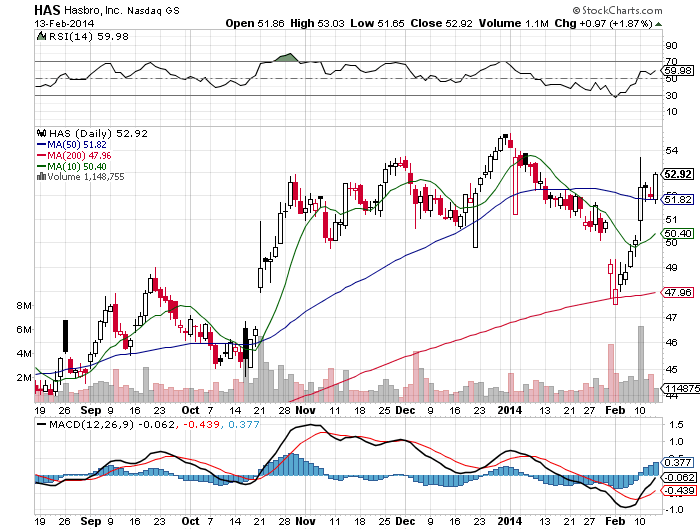Viewport: 700px width, 530px height.
Task: Click the Volume 1,148,755 legend entry
Action: pos(86,177)
